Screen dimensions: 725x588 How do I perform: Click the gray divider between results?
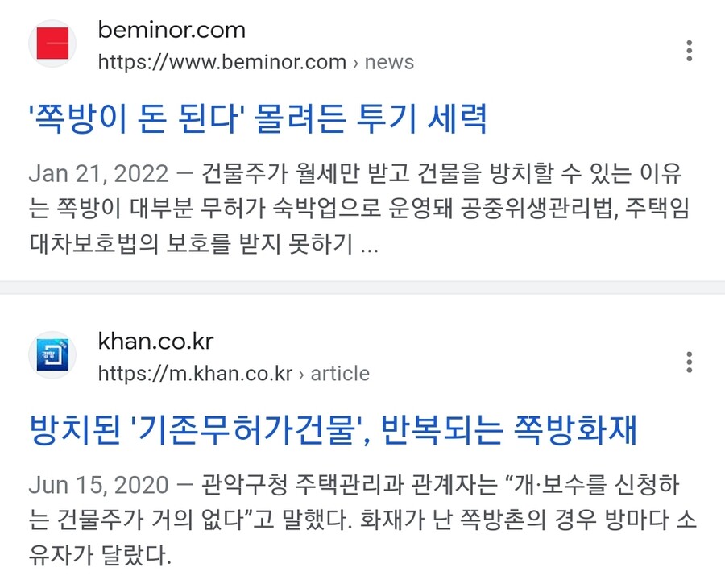362,287
